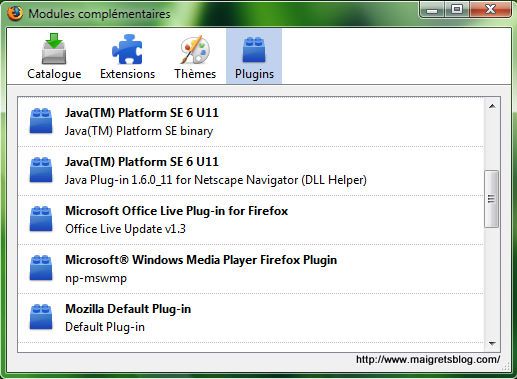Click the 'Office Live Update v1.3' description
Image resolution: width=517 pixels, height=379 pixels.
pos(125,229)
